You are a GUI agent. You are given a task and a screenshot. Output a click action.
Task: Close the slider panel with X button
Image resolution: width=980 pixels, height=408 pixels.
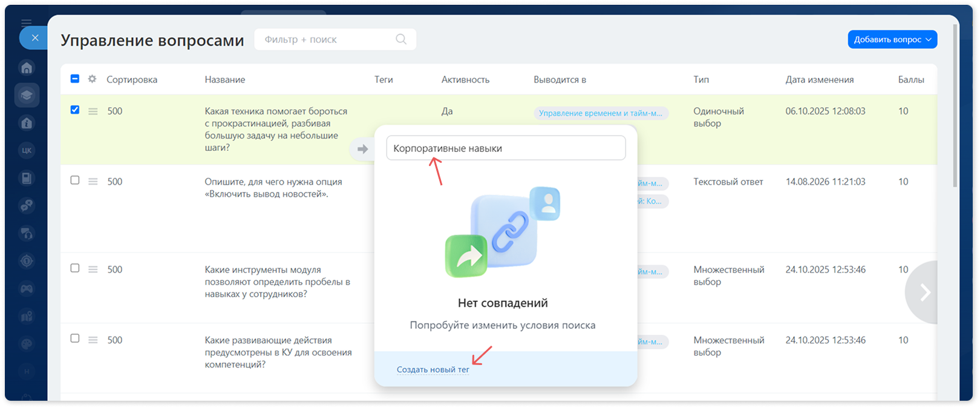pos(35,38)
